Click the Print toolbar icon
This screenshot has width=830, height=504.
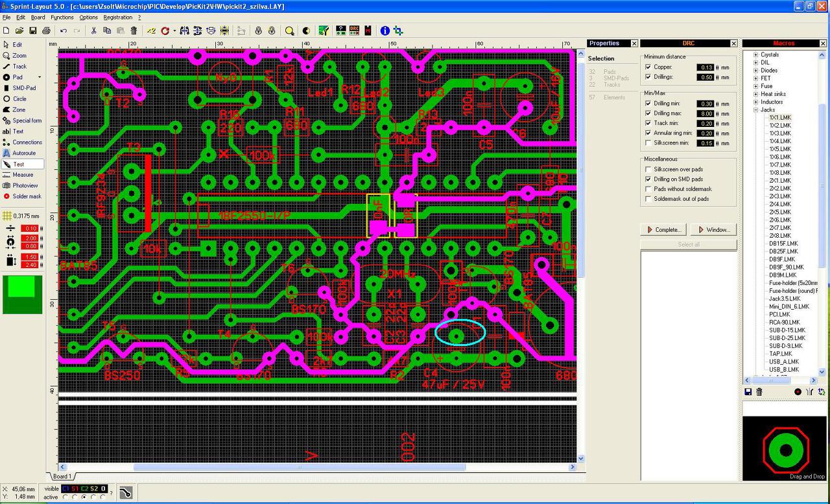tap(46, 30)
